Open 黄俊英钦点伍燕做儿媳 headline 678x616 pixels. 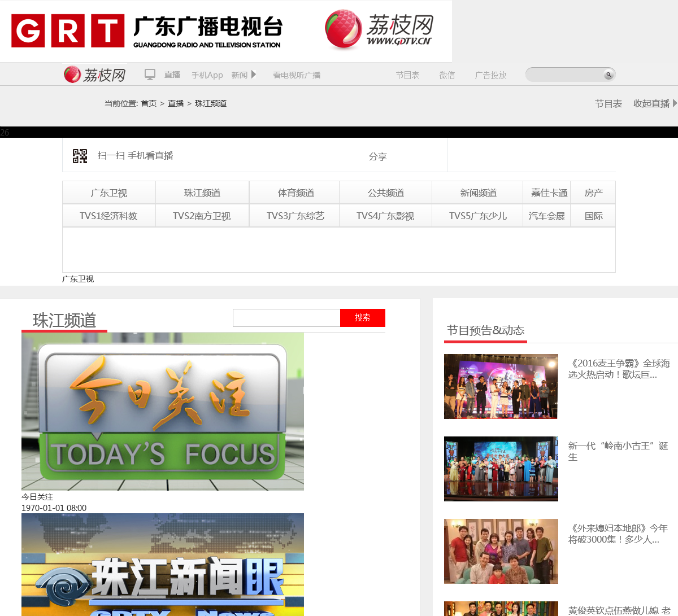619,610
